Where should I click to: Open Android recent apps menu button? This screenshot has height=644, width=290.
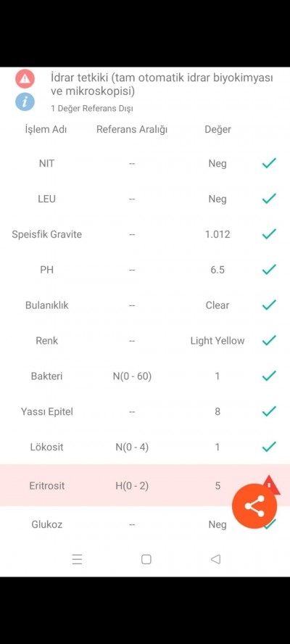[x=78, y=559]
